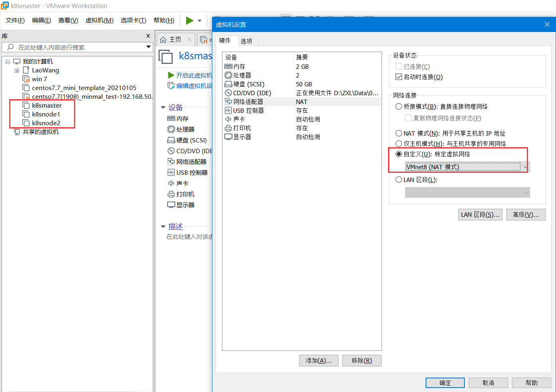Click the green power-on play toolbar icon

coord(190,20)
